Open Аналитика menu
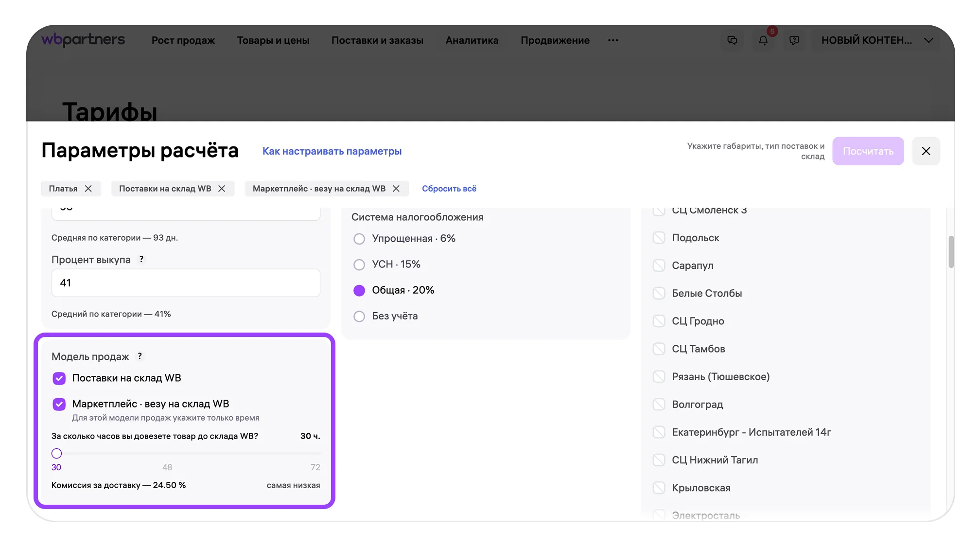The width and height of the screenshot is (980, 547). [x=472, y=40]
